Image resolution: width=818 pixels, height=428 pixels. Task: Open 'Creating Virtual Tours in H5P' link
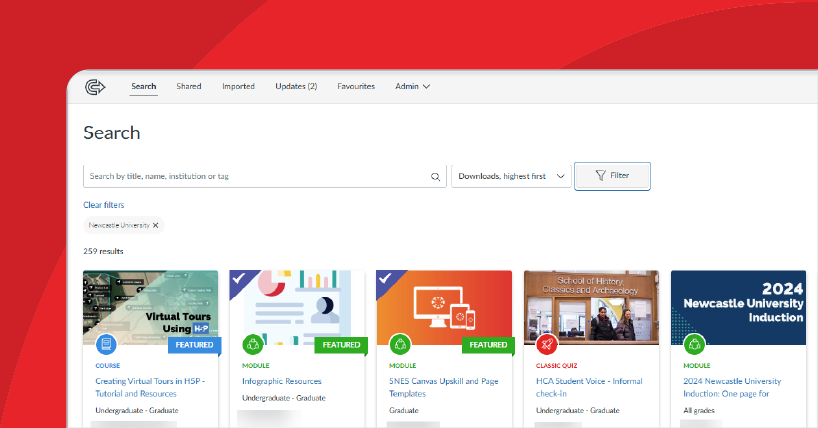pos(150,387)
